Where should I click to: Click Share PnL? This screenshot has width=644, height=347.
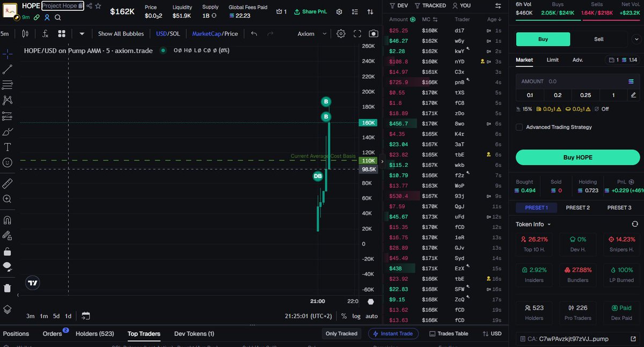click(311, 12)
